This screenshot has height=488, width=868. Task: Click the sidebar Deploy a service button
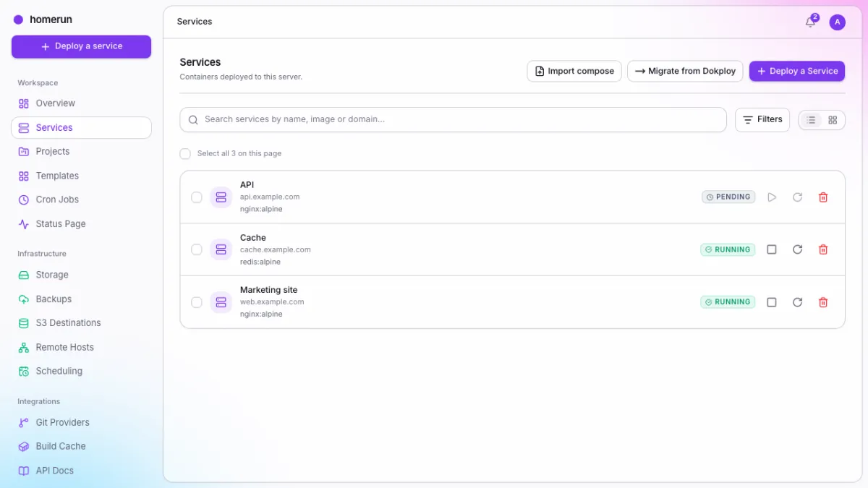click(x=81, y=46)
